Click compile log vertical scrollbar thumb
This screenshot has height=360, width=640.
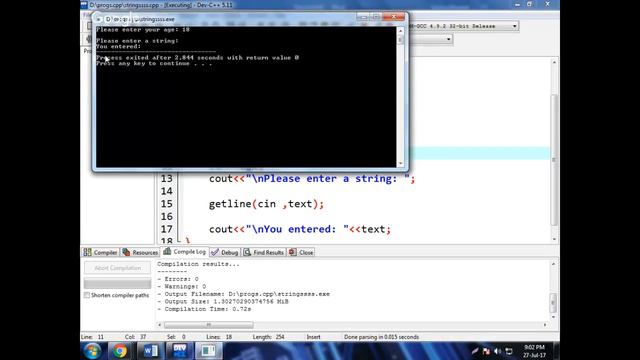pyautogui.click(x=553, y=302)
